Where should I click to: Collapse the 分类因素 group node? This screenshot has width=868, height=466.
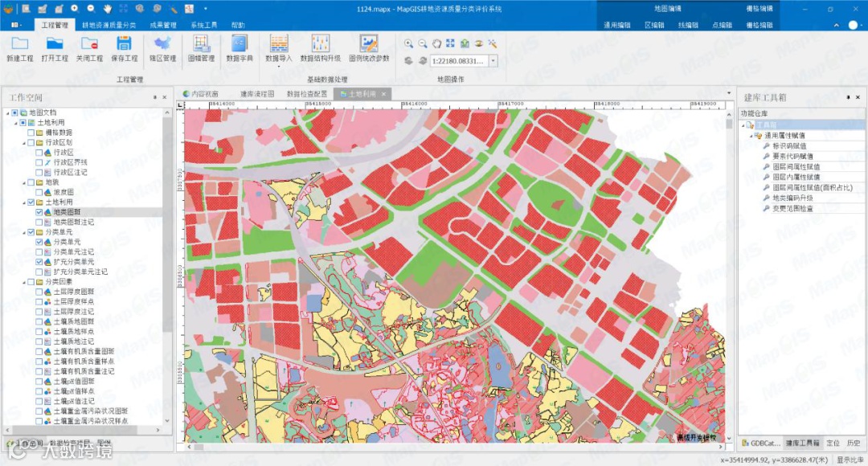click(24, 282)
